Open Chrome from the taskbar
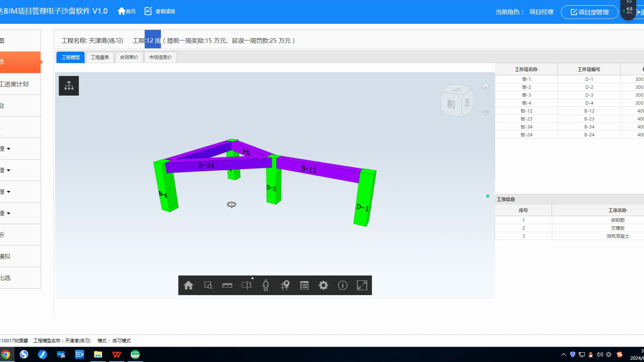644x362 pixels. coord(6,354)
